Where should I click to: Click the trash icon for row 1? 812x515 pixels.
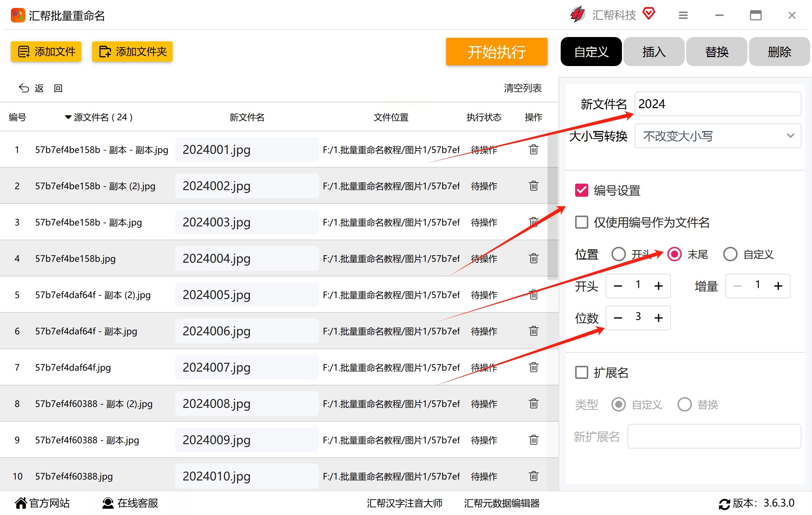coord(533,150)
